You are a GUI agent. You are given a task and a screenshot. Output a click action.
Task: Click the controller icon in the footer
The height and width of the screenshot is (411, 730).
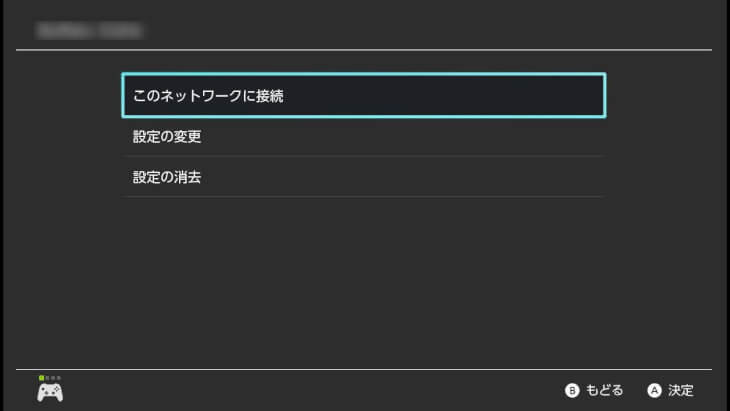(50, 392)
